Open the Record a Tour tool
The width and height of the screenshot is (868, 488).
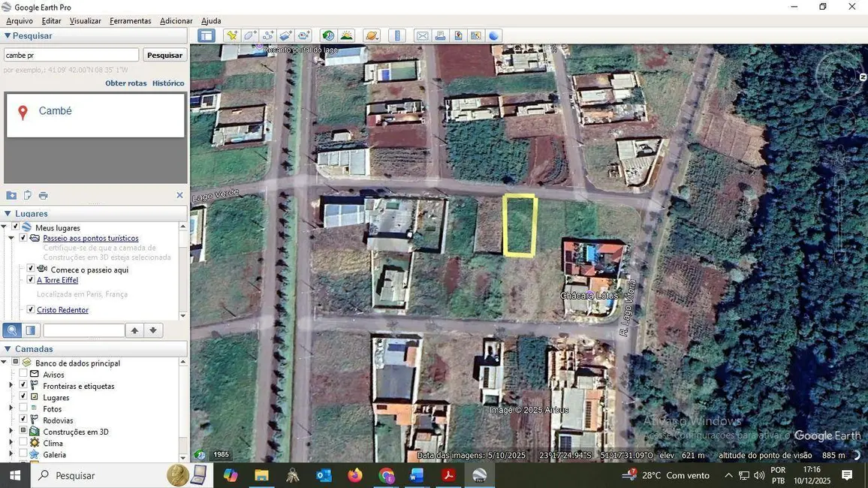tap(303, 35)
